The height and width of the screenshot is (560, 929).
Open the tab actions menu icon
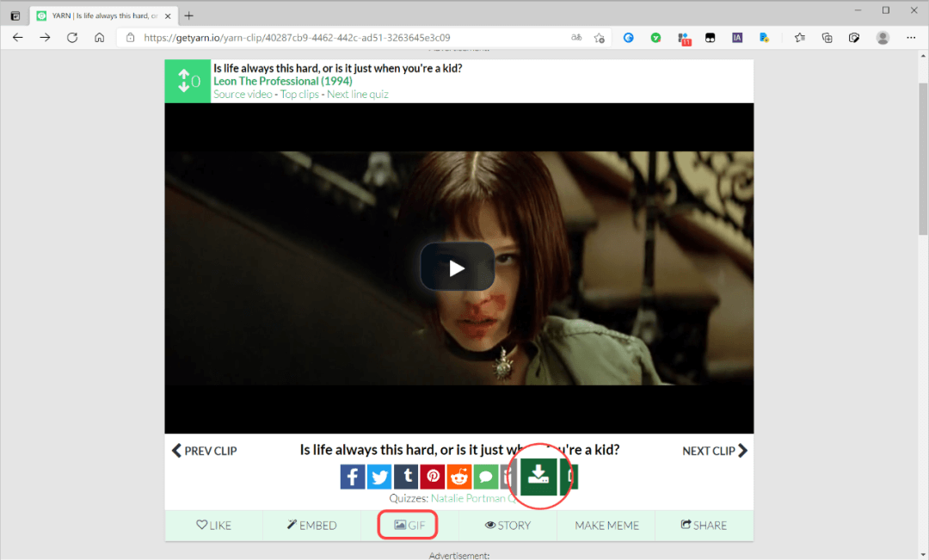point(15,16)
